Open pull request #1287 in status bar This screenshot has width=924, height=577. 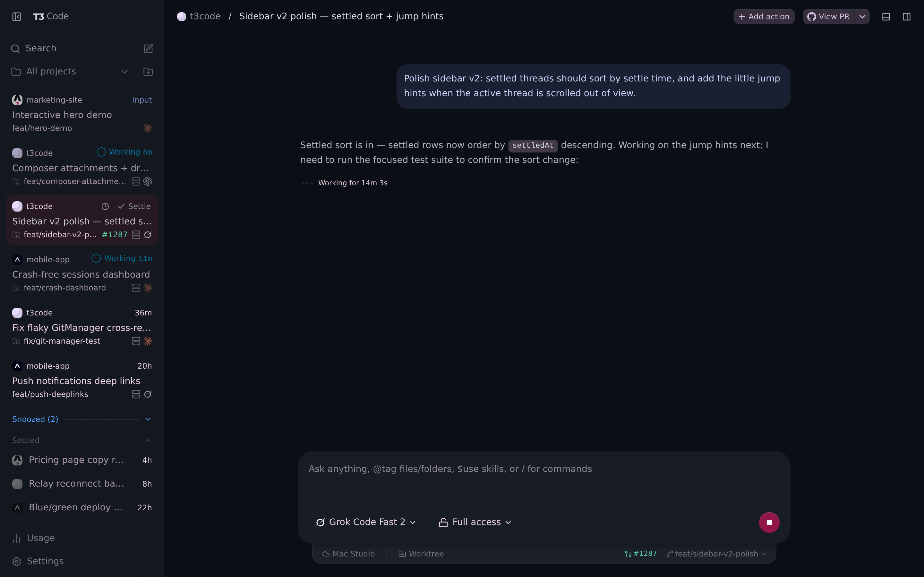(641, 554)
